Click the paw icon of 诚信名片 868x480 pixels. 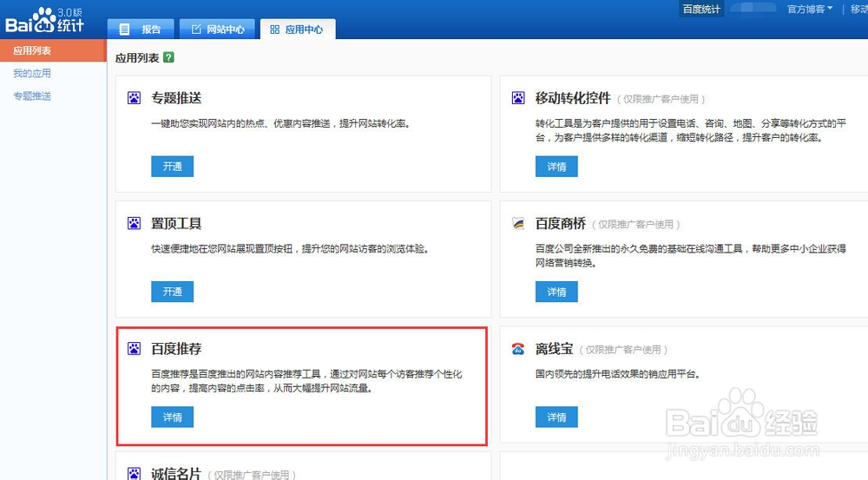coord(134,473)
